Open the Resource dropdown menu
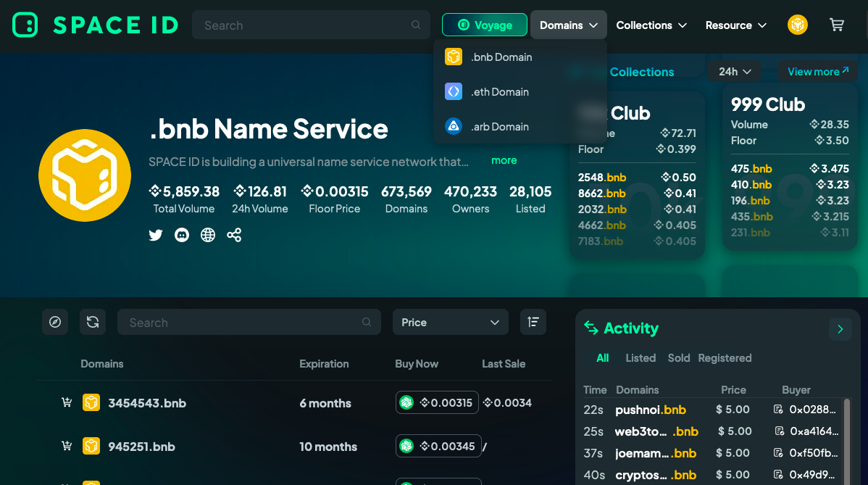Screen dimensions: 868x485 735,25
